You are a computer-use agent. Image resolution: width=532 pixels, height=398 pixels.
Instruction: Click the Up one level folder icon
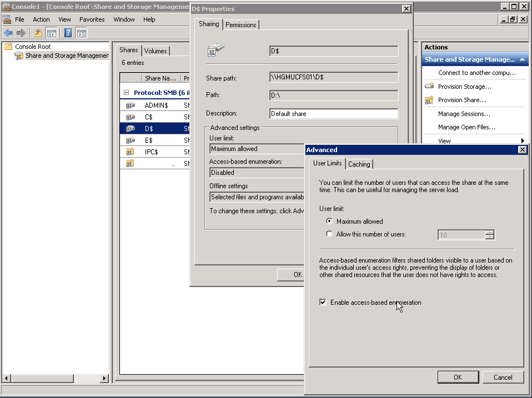(x=38, y=33)
